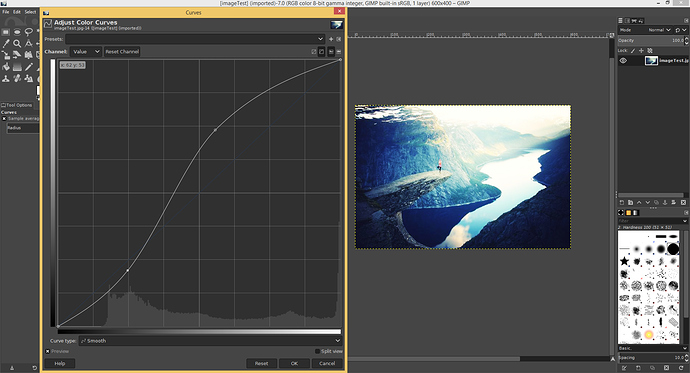Screen dimensions: 690x373
Task: Select the Pencil tool
Action: pos(29,66)
